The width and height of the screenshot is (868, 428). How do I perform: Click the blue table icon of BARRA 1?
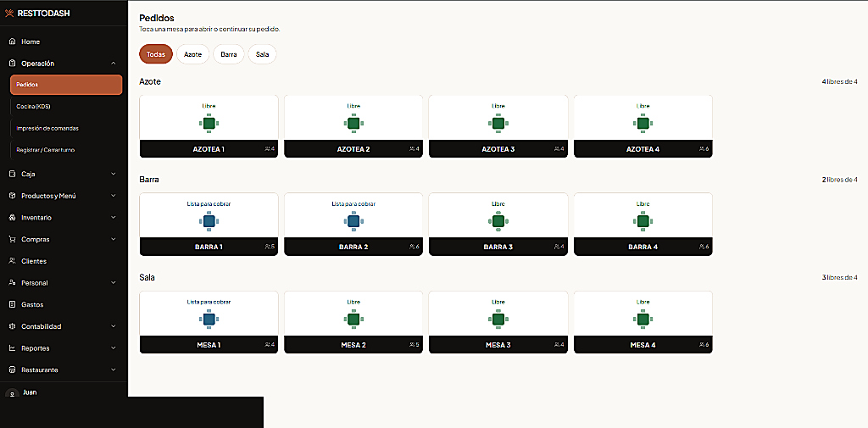click(209, 221)
